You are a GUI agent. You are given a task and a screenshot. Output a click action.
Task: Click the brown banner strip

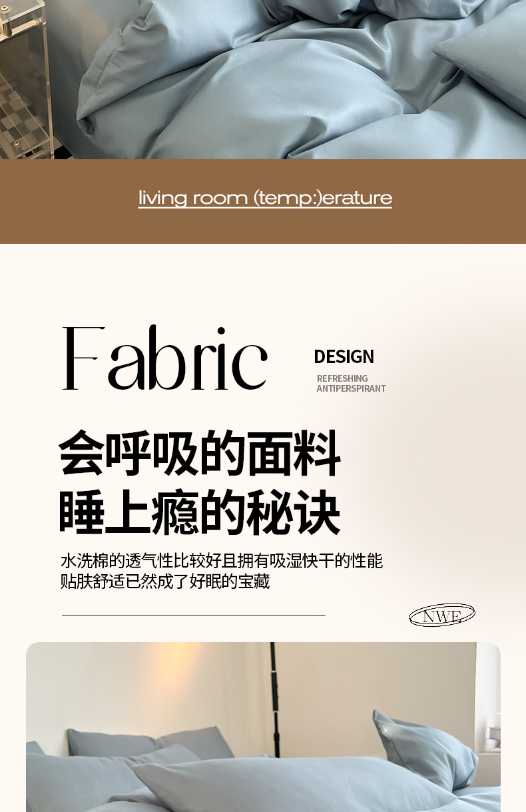click(x=263, y=201)
